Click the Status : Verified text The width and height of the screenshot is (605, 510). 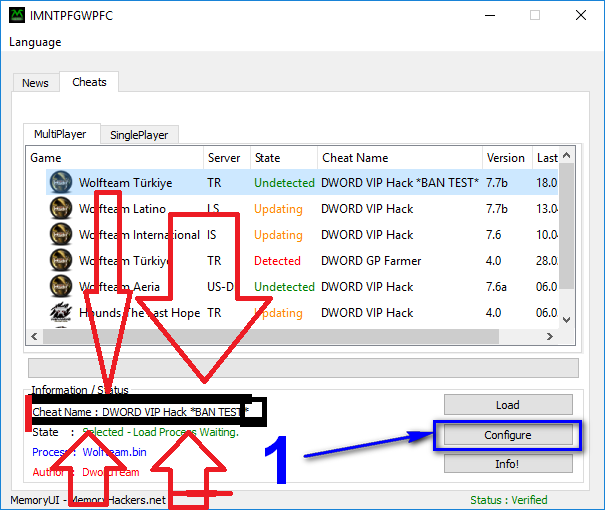[509, 500]
